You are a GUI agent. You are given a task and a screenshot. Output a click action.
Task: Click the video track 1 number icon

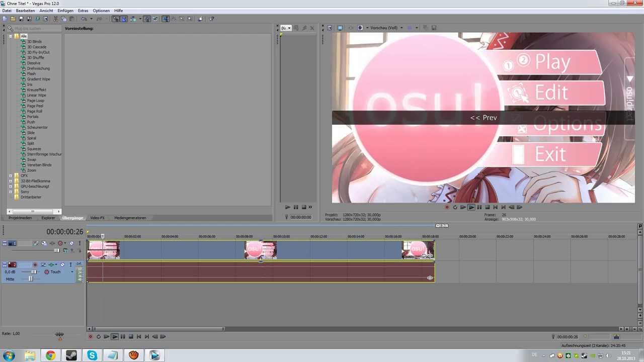click(x=12, y=243)
